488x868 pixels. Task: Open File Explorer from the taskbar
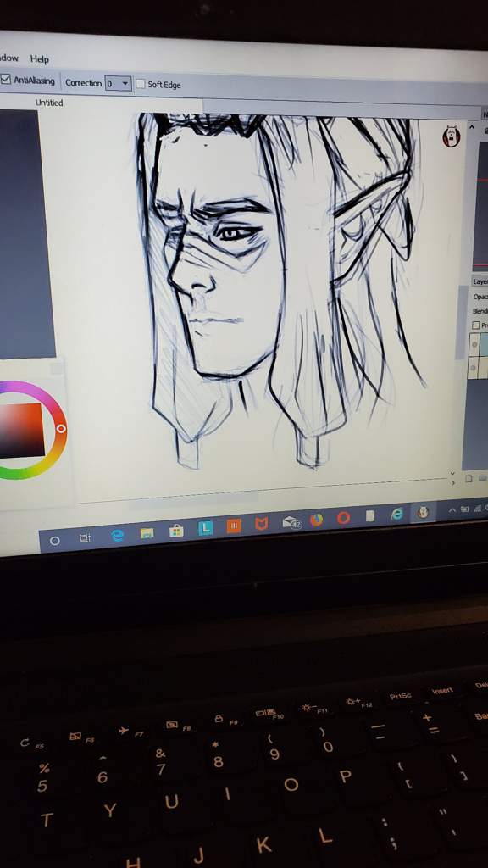147,533
